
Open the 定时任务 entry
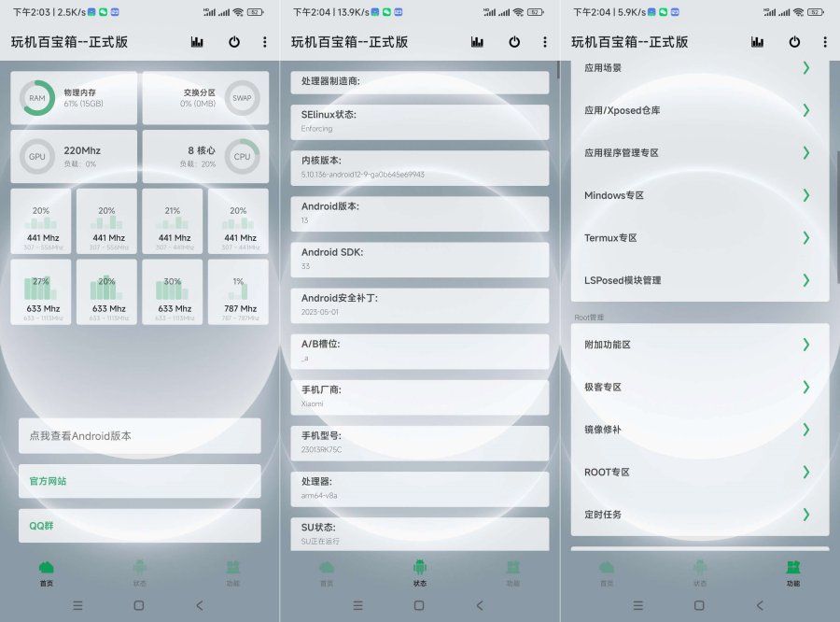click(699, 515)
